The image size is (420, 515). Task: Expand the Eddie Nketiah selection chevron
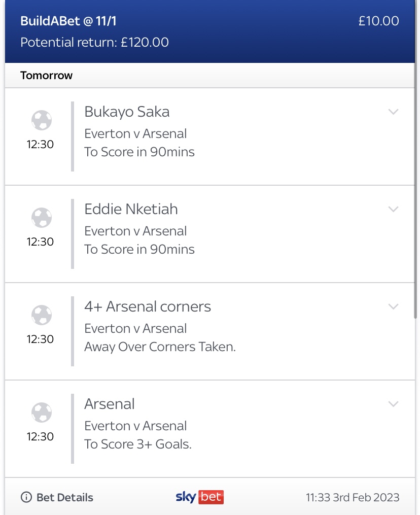(393, 209)
